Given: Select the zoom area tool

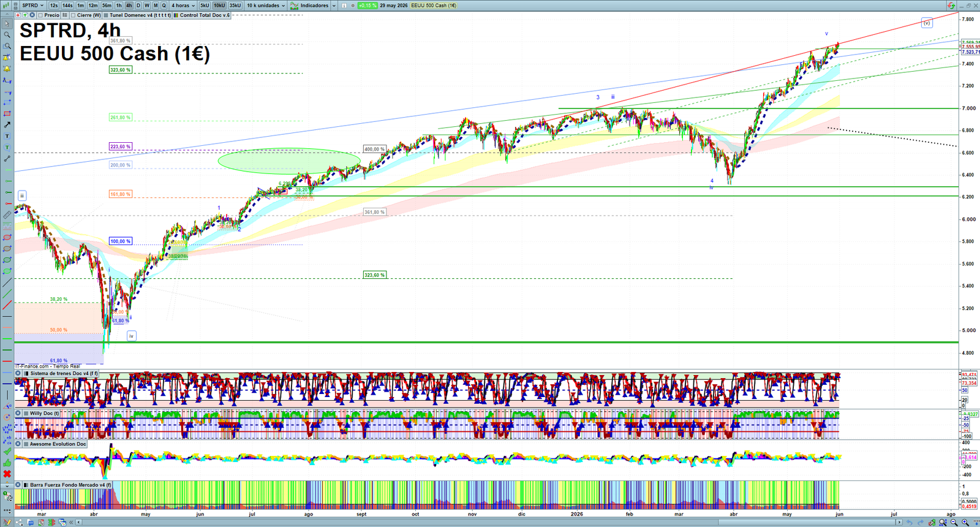Looking at the screenshot, I should [x=7, y=46].
